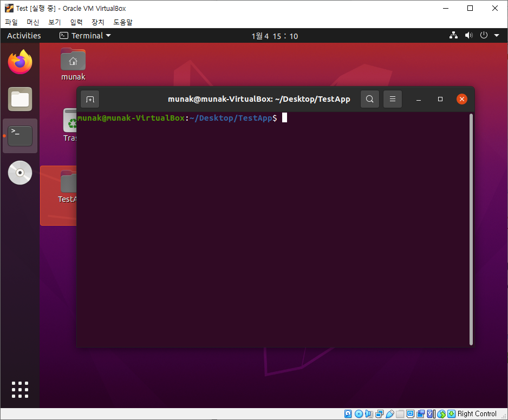Open the munak home folder on desktop

[73, 64]
